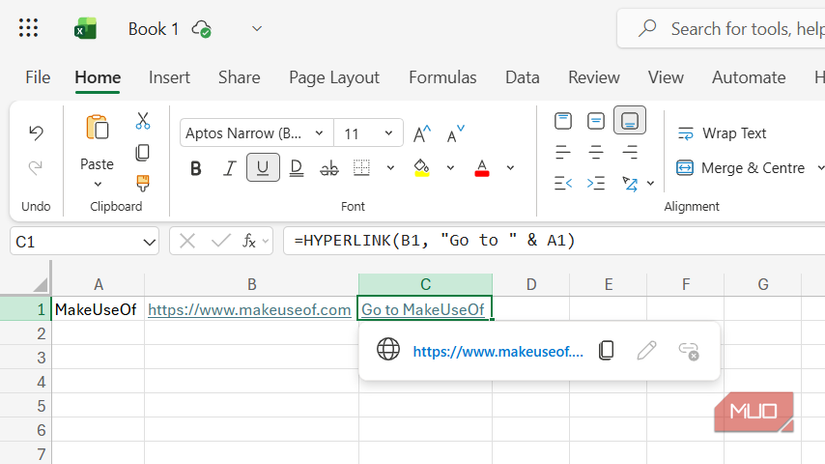Switch to the Page Layout tab
The image size is (825, 464).
pos(334,78)
